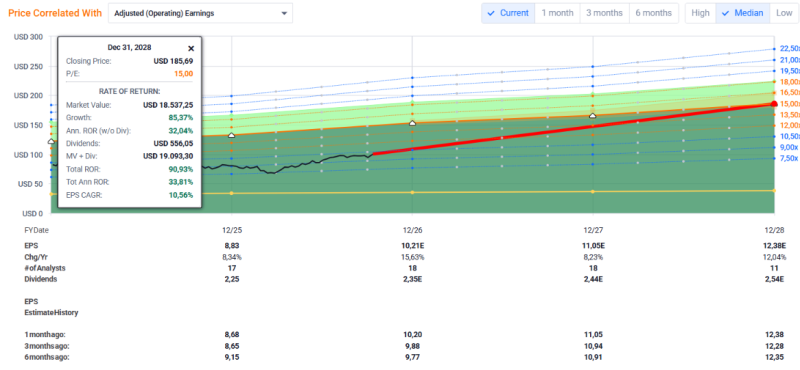Click the 1 month ago estimate 10,20
800x370 pixels.
[x=412, y=335]
